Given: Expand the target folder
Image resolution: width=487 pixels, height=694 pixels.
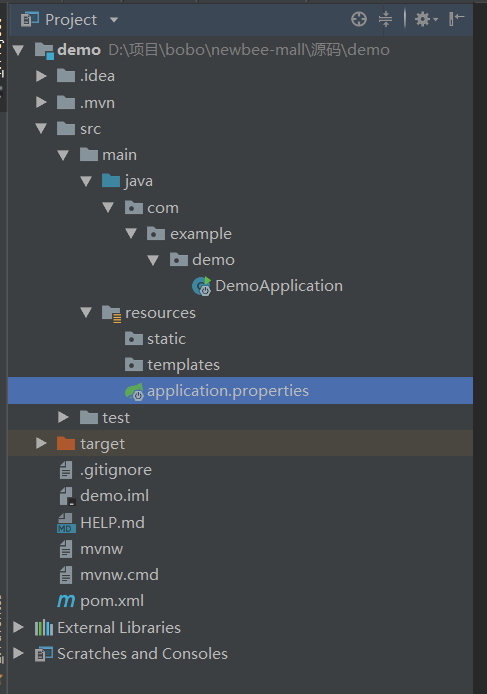Looking at the screenshot, I should (41, 443).
